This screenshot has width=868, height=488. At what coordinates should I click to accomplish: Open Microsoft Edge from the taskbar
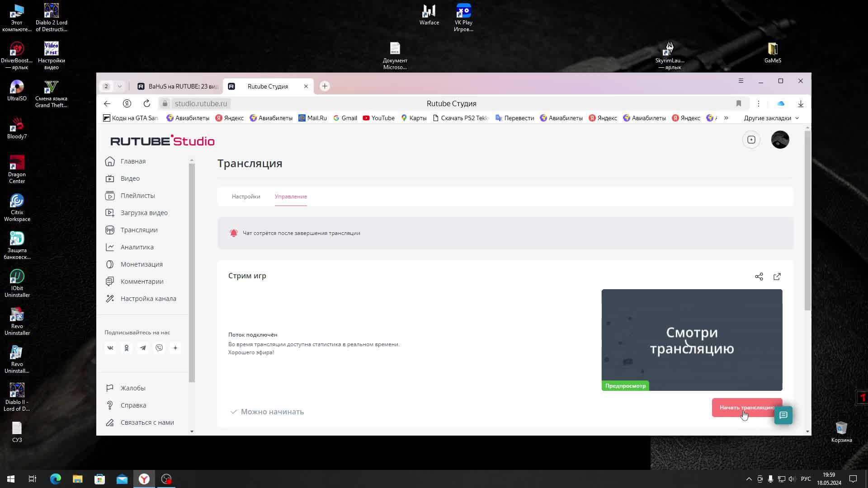tap(56, 479)
